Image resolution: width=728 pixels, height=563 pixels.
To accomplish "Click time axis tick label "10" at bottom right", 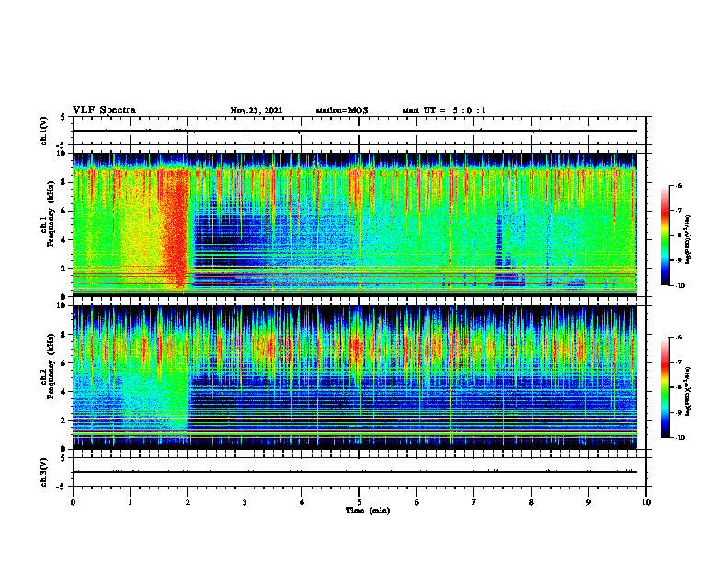I will click(646, 502).
